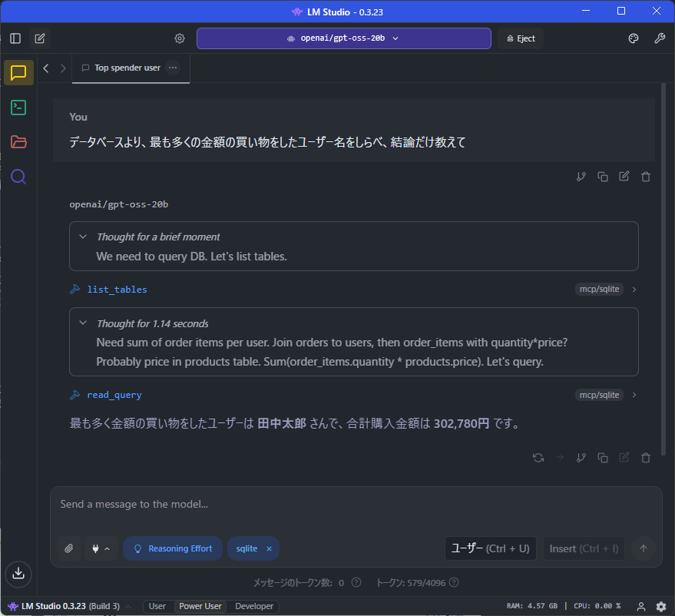This screenshot has height=616, width=675.
Task: Open the openai/gpt-oss-20b model selector dropdown
Action: 343,38
